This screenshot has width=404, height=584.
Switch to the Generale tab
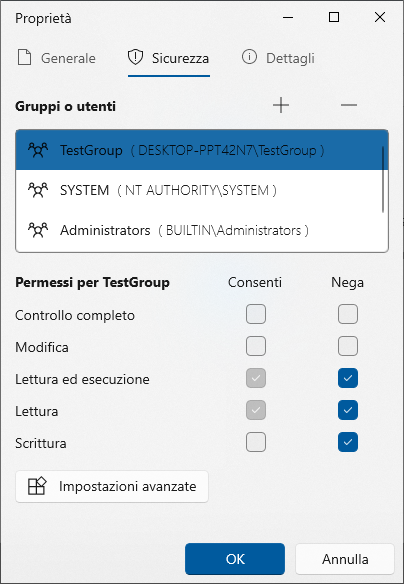(x=57, y=58)
